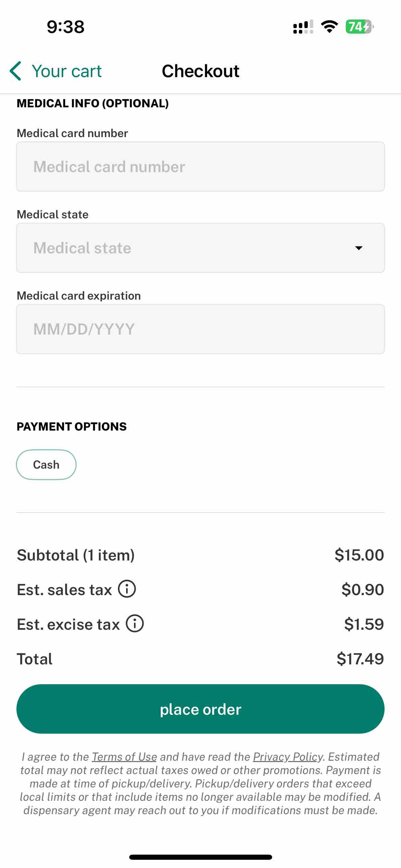The width and height of the screenshot is (401, 868).
Task: Tap the Subtotal (1 item) row
Action: 200,555
